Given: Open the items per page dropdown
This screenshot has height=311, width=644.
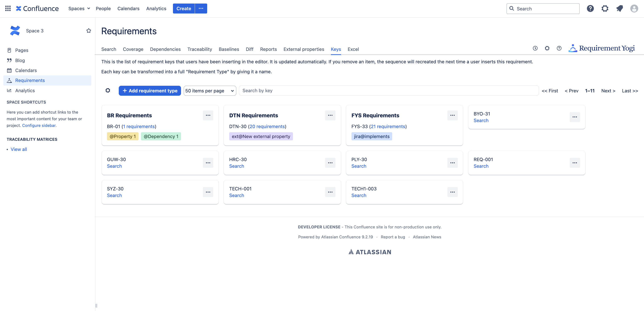Looking at the screenshot, I should coord(209,91).
